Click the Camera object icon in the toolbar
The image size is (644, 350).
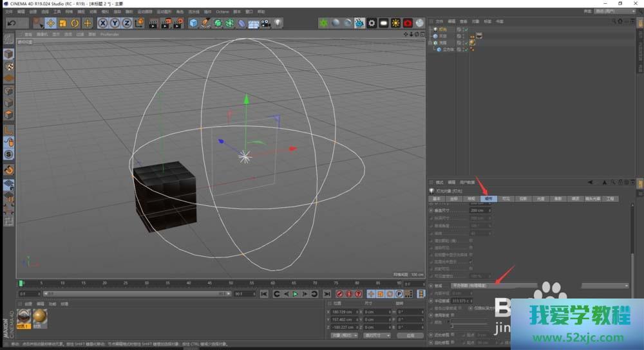[265, 23]
